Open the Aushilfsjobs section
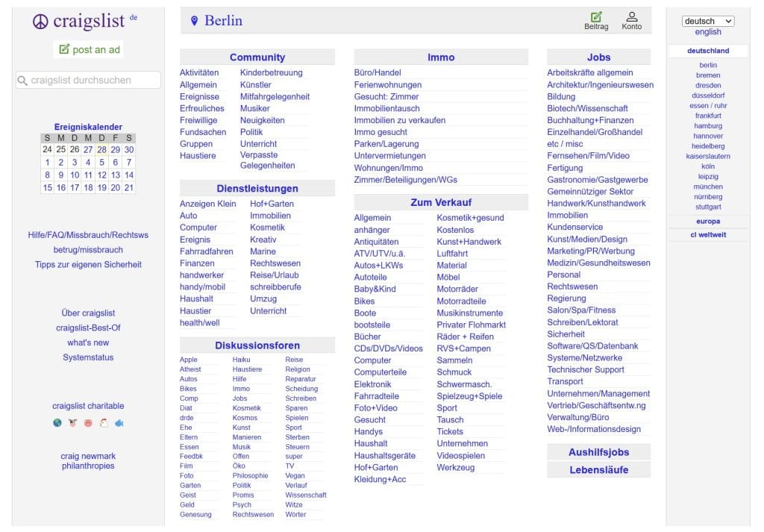Screen dimensions: 764x532 599,452
